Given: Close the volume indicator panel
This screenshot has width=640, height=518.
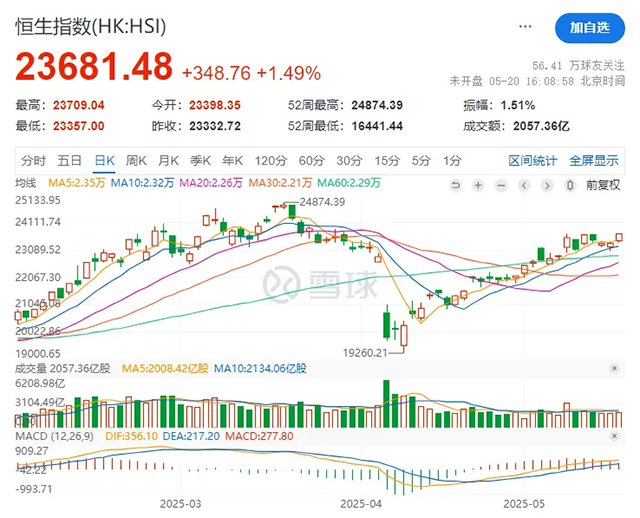Looking at the screenshot, I should [x=614, y=368].
